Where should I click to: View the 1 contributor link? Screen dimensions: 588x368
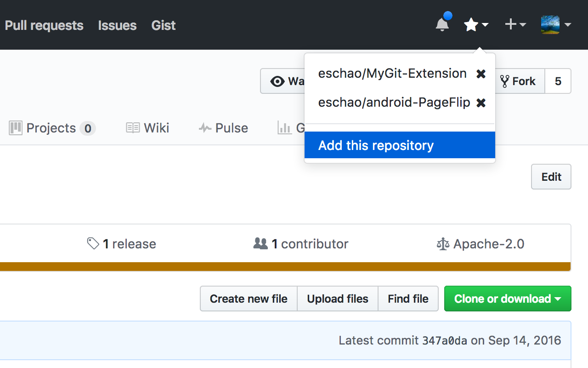[301, 244]
